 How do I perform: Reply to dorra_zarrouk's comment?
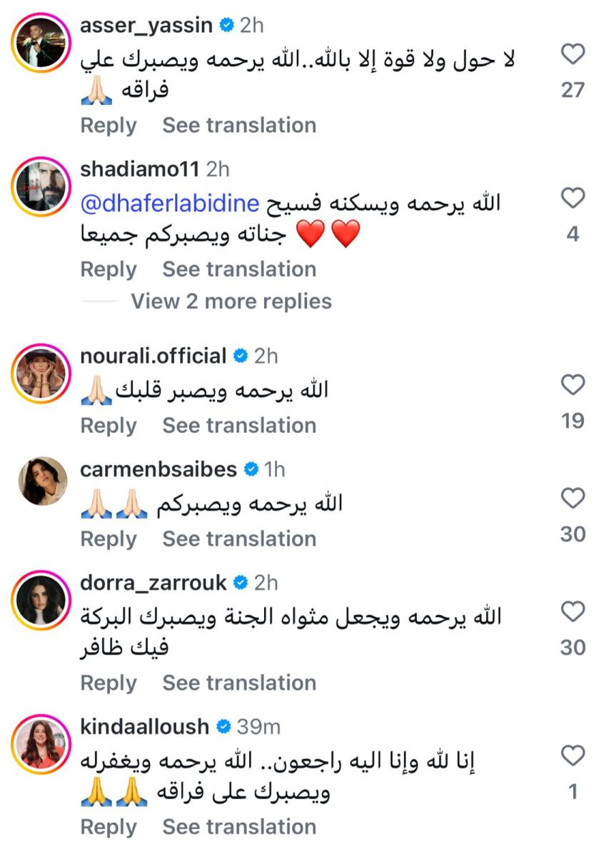(108, 682)
